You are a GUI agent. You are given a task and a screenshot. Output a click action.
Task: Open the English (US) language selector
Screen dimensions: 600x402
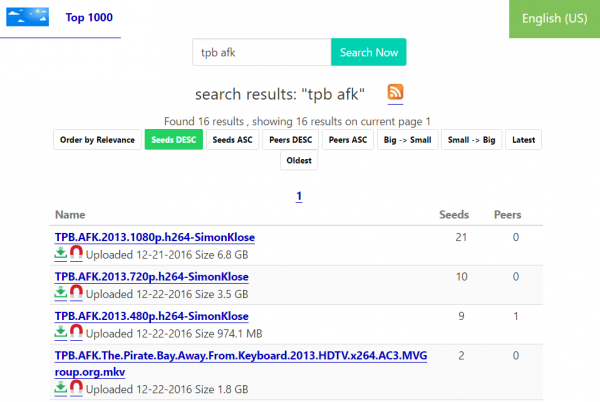point(554,19)
